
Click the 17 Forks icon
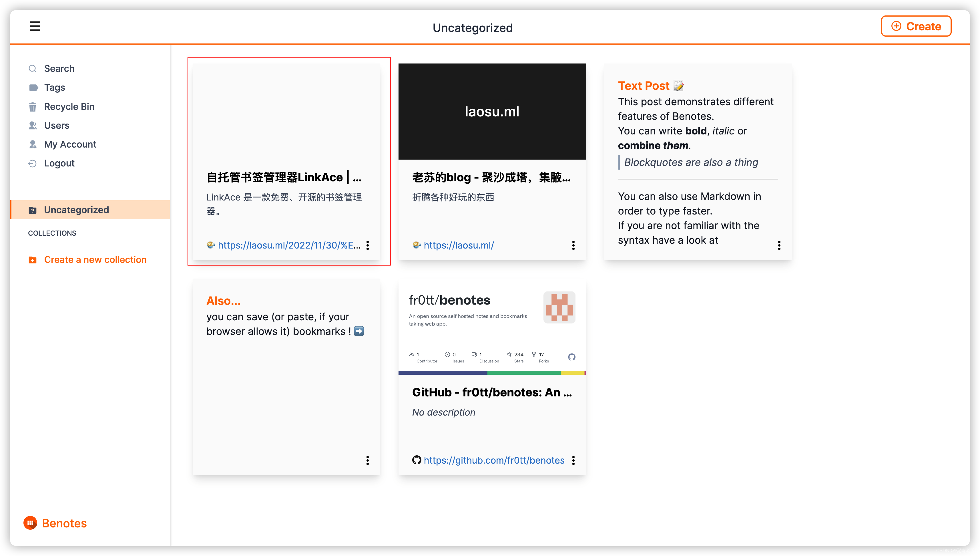pyautogui.click(x=533, y=354)
